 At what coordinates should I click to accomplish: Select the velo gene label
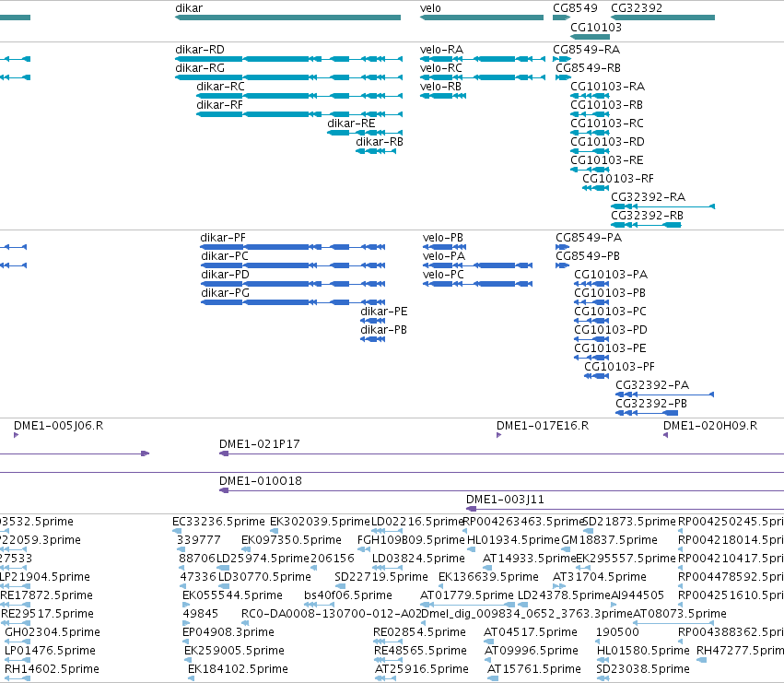tap(430, 8)
